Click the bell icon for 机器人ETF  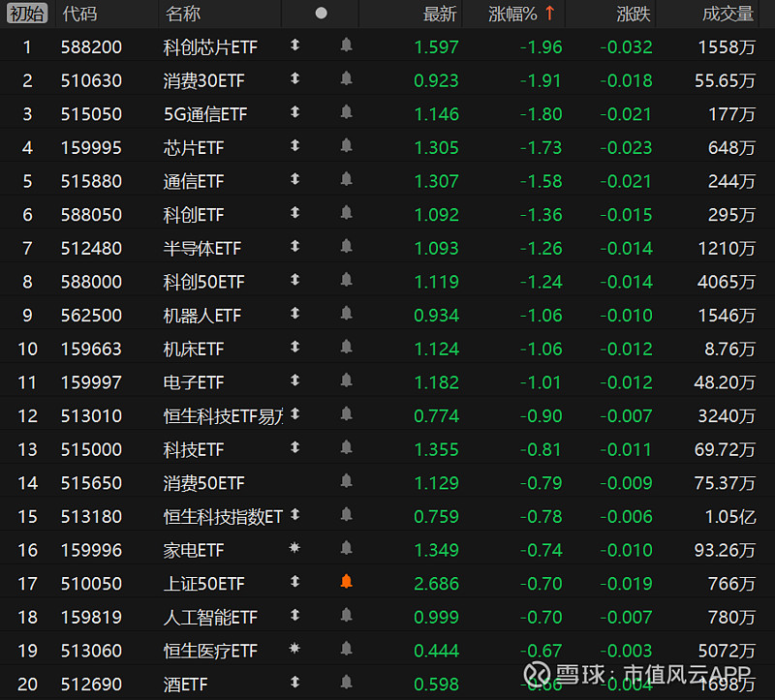pyautogui.click(x=346, y=315)
